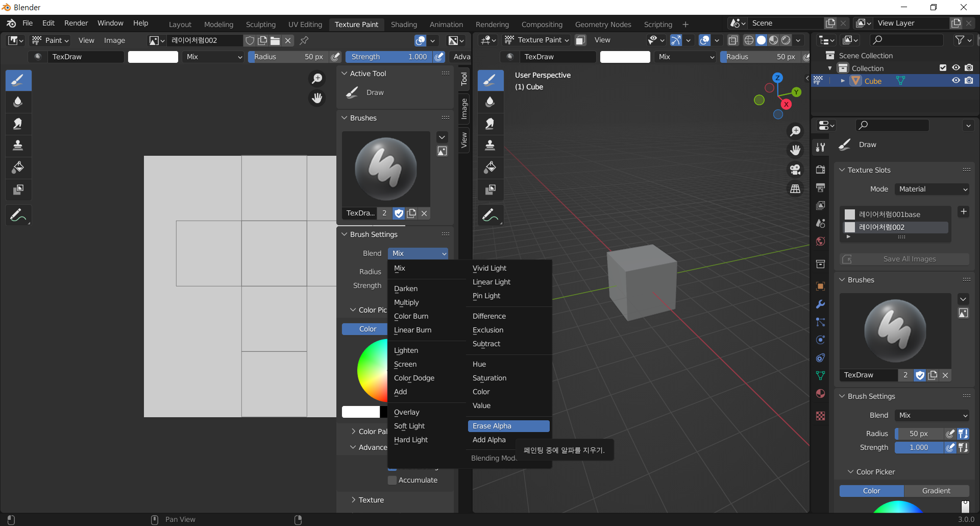Screen dimensions: 980x526
Task: Select the Fill tool in 3D viewport toolbar
Action: point(490,168)
